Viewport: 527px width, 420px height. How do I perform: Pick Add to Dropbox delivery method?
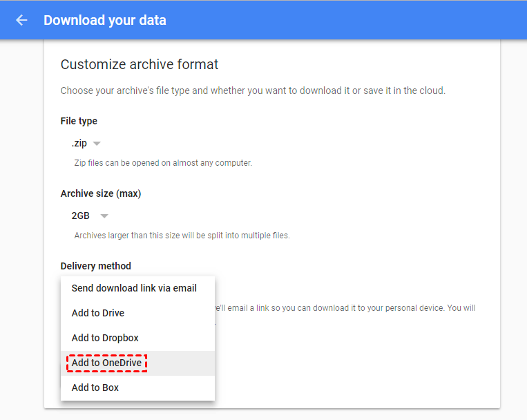click(x=105, y=338)
